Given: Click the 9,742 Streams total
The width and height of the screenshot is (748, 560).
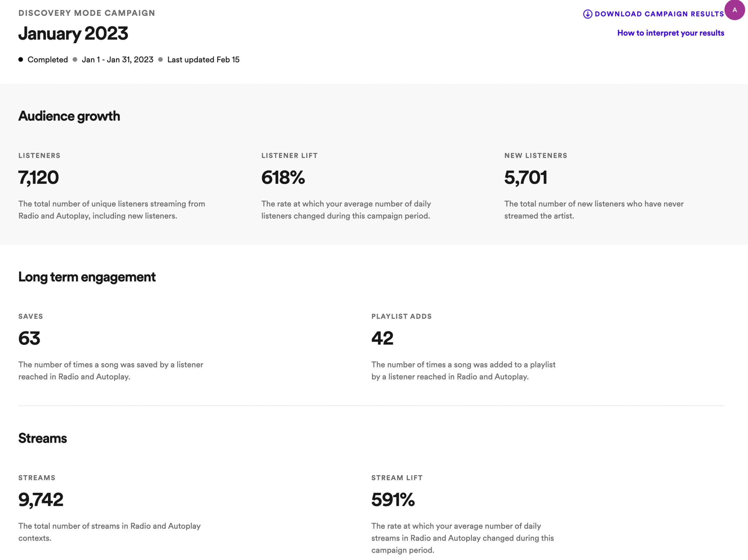Looking at the screenshot, I should [x=41, y=500].
